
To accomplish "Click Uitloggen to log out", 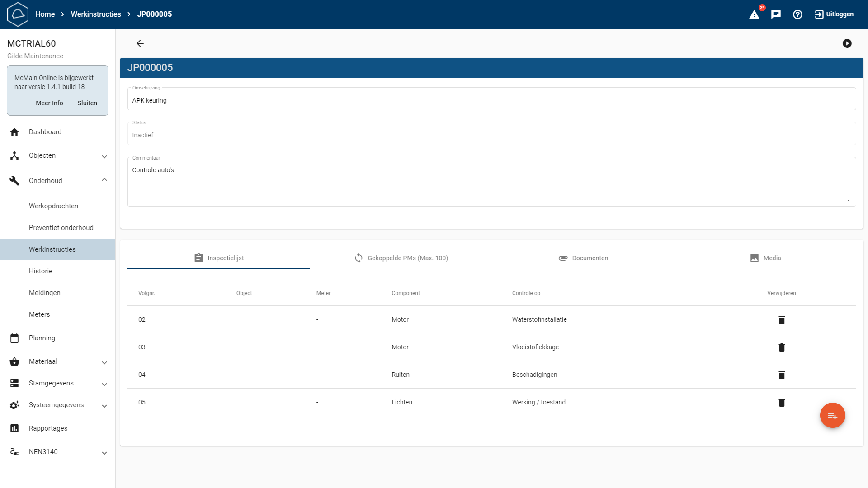I will click(x=834, y=14).
